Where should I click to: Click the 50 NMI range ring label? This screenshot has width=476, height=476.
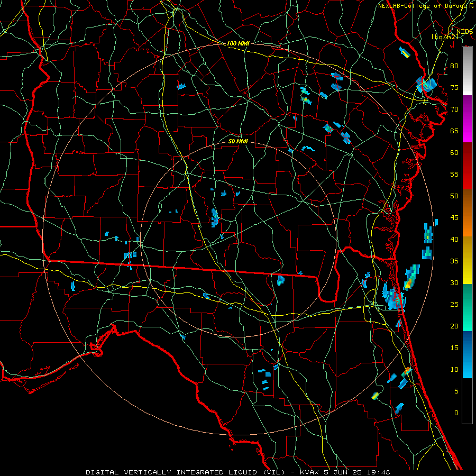(x=238, y=141)
